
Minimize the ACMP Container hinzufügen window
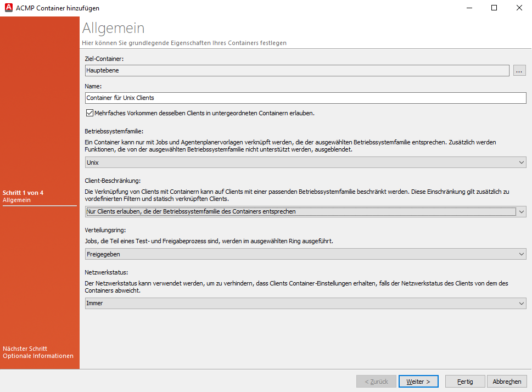[468, 8]
